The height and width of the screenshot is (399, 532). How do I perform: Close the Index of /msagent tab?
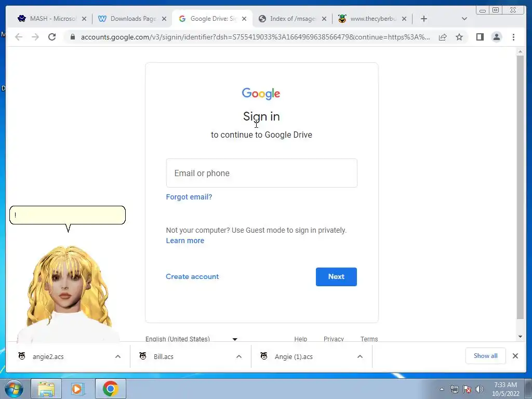click(324, 19)
